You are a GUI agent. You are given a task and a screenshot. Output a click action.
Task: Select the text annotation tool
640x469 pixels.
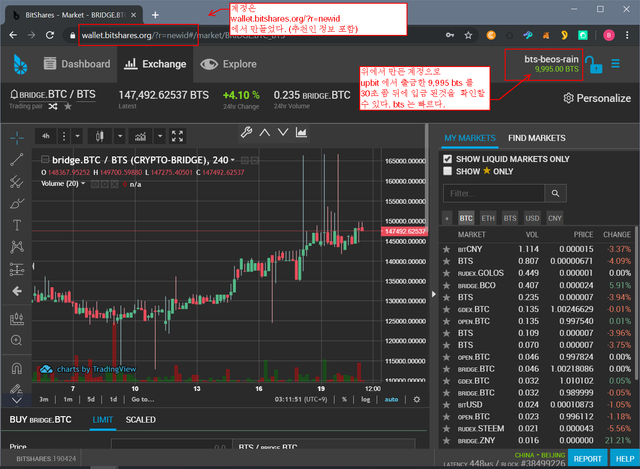[x=17, y=225]
